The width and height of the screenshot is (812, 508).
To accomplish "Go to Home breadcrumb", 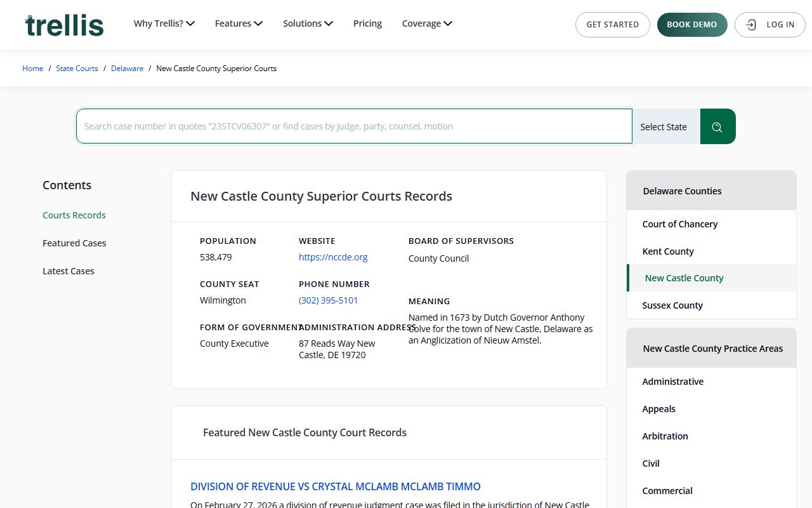I will 33,68.
